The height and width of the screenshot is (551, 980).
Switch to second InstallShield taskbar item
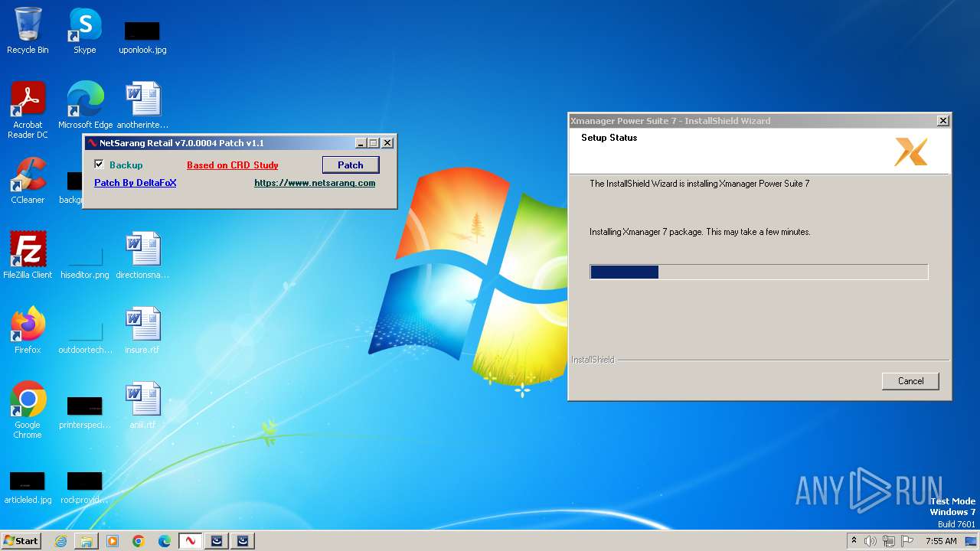(243, 541)
